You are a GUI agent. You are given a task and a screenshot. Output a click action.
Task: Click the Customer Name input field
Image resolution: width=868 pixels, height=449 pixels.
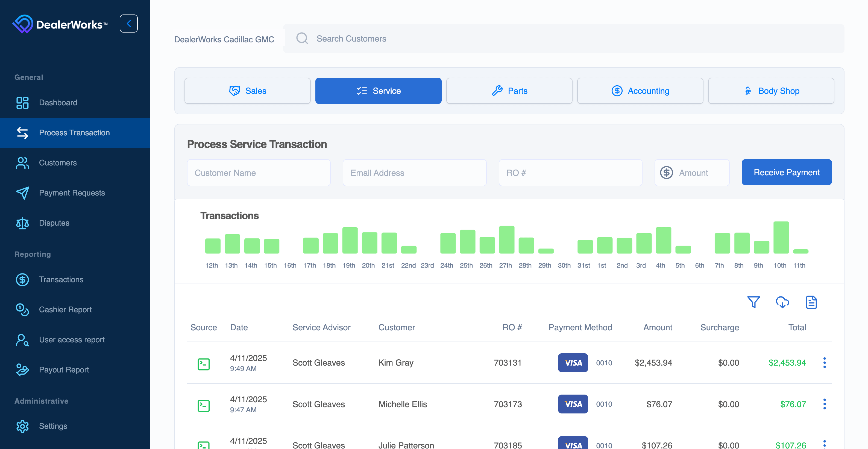click(259, 173)
